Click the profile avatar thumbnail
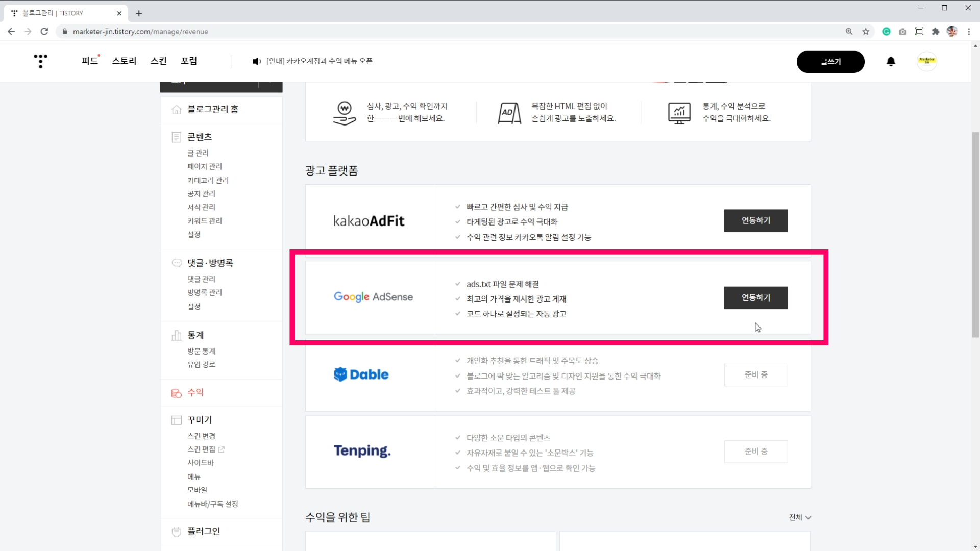This screenshot has height=551, width=980. [x=926, y=61]
